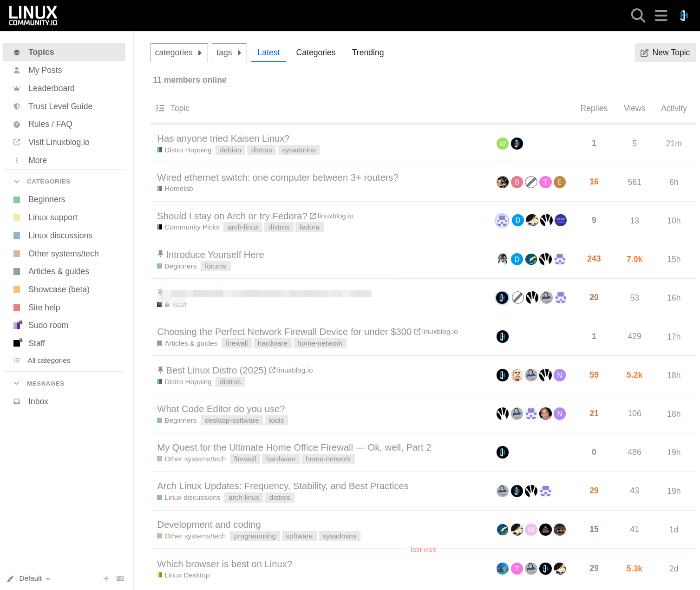Open the Which browser is best on Linux topic
Image resolution: width=700 pixels, height=590 pixels.
coord(224,564)
